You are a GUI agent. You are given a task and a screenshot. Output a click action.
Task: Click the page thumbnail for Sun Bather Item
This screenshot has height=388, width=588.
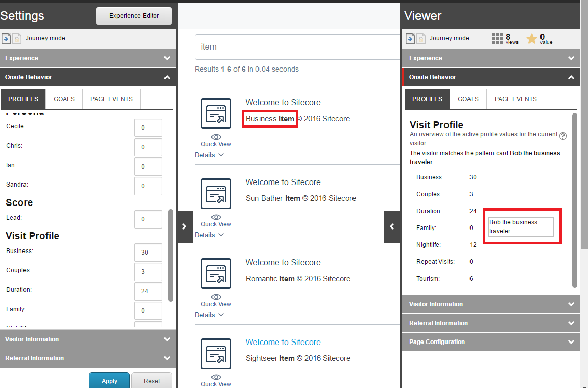click(x=216, y=193)
